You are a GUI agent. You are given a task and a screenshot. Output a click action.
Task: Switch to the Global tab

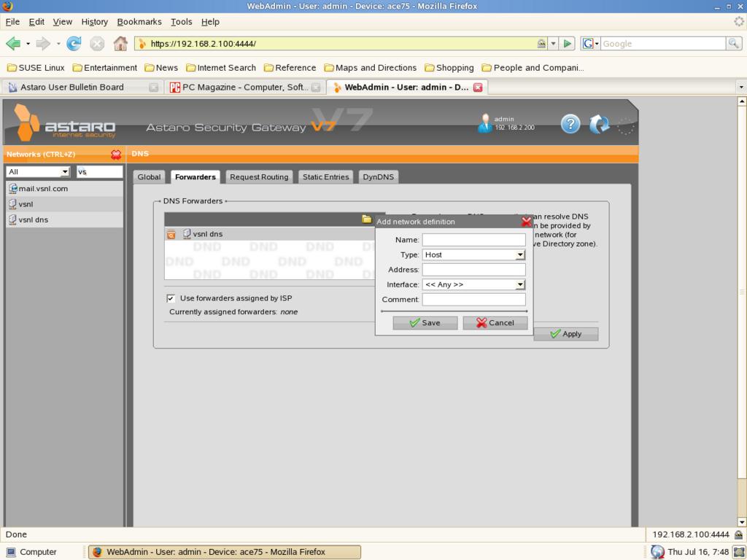click(149, 176)
